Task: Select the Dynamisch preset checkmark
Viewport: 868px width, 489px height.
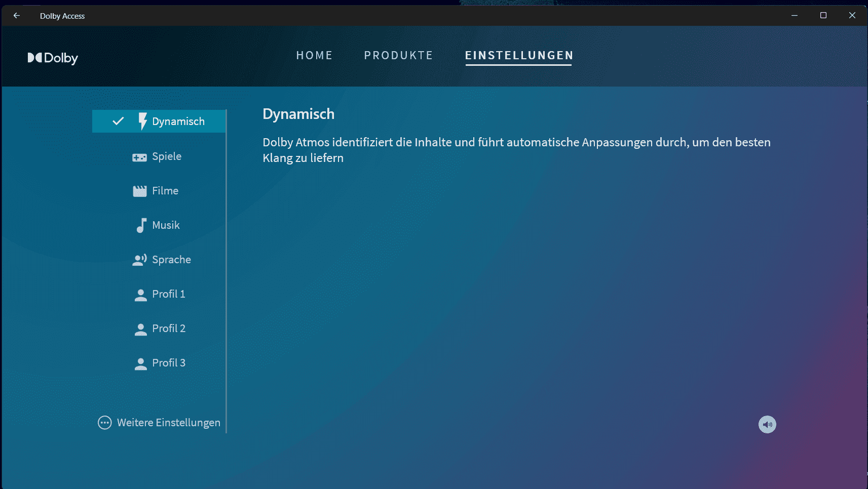Action: point(118,121)
